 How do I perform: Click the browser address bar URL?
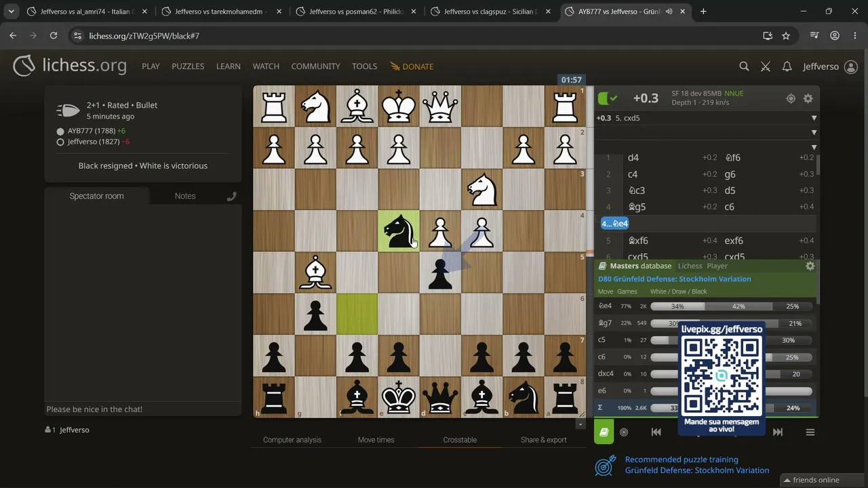tap(144, 35)
